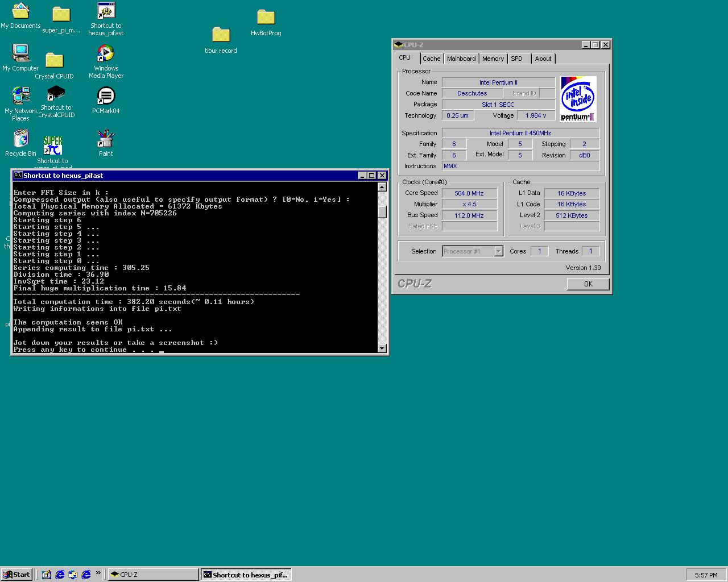
Task: Close the hexus_pifast console window
Action: pos(382,176)
